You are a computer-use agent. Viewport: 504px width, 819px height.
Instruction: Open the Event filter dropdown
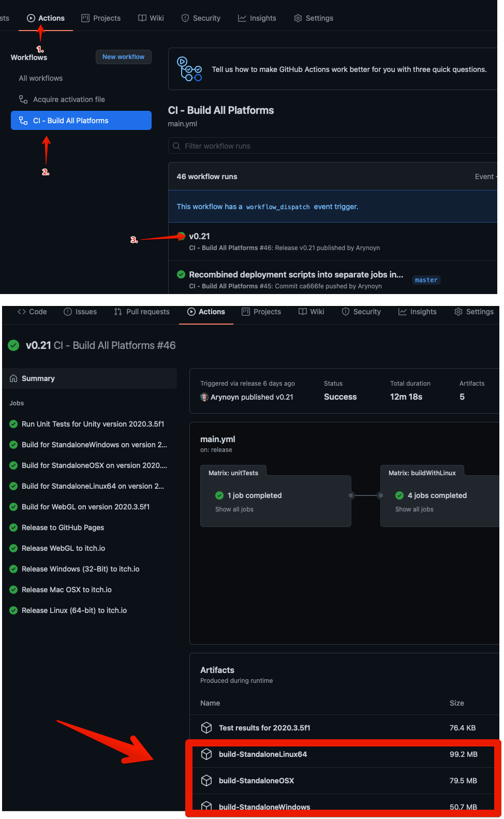click(486, 177)
